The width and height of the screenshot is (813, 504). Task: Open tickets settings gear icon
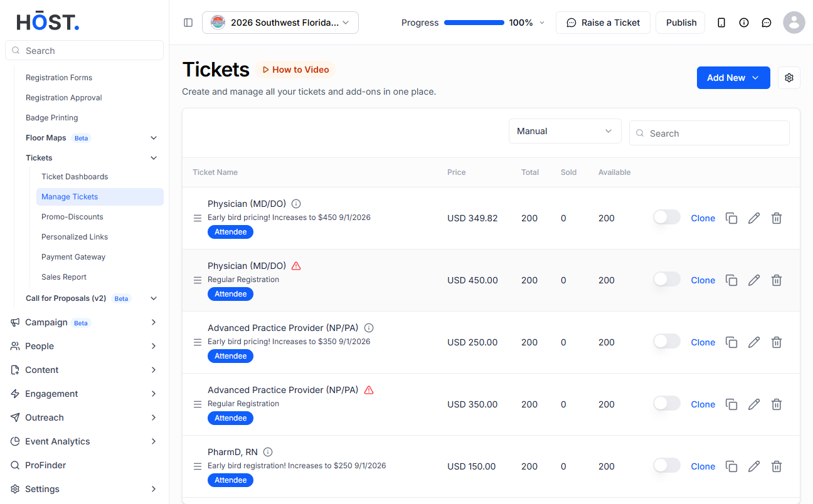point(789,78)
